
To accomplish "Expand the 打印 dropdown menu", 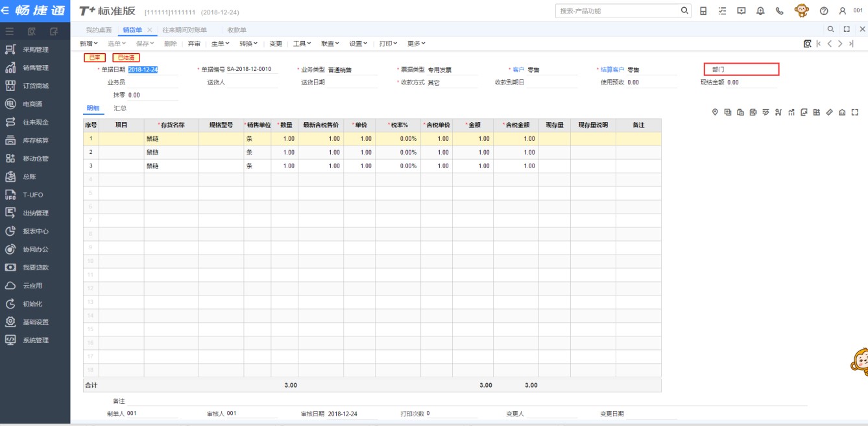I will 388,44.
